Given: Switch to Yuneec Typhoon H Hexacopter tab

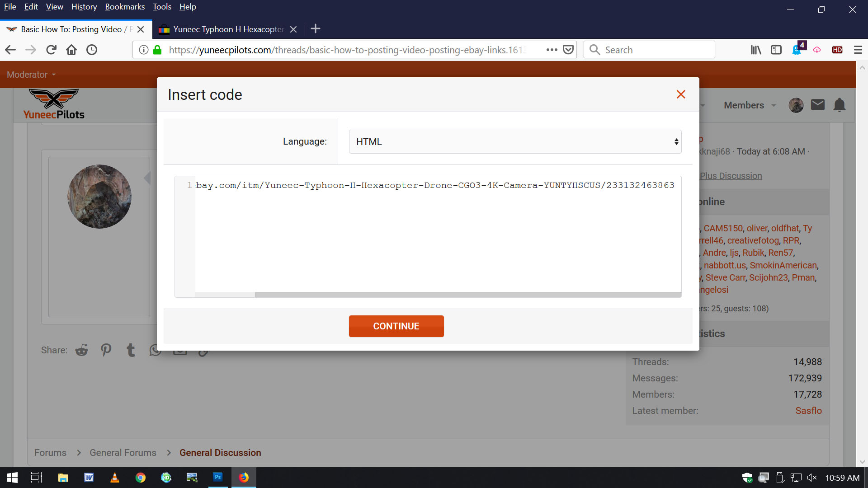Looking at the screenshot, I should 228,29.
